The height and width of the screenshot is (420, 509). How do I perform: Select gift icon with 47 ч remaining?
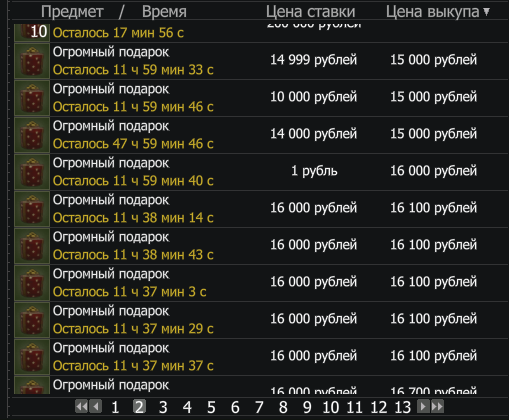tap(32, 135)
